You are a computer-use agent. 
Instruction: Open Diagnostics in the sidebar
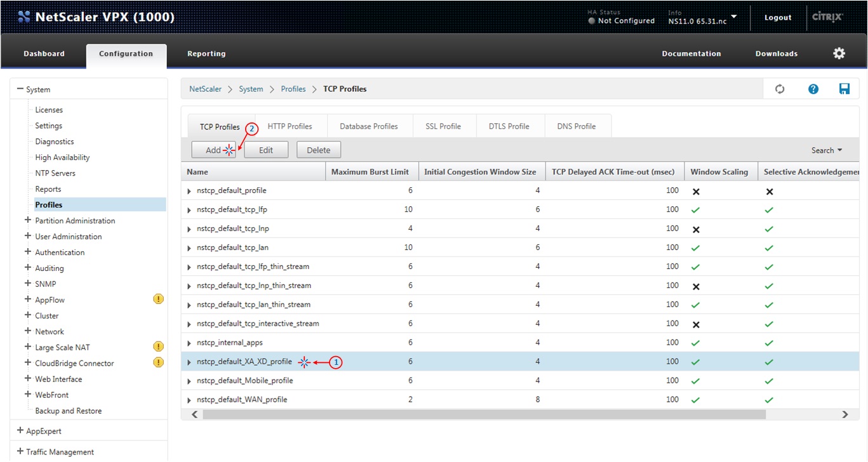(x=55, y=142)
